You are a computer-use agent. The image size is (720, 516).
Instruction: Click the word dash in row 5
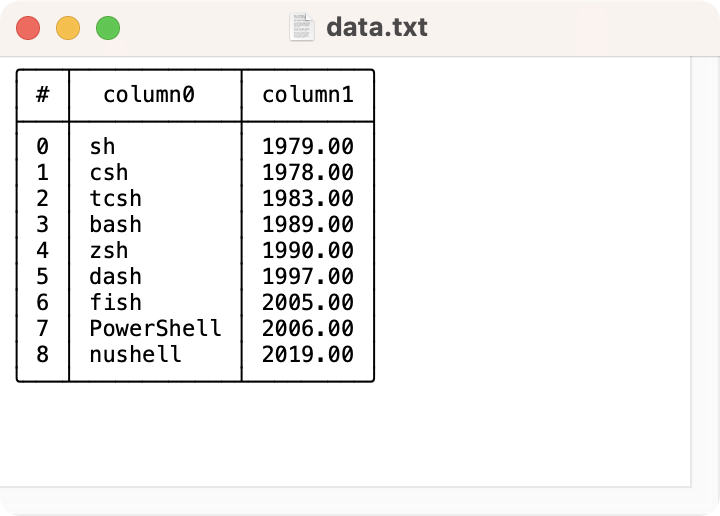pos(115,276)
